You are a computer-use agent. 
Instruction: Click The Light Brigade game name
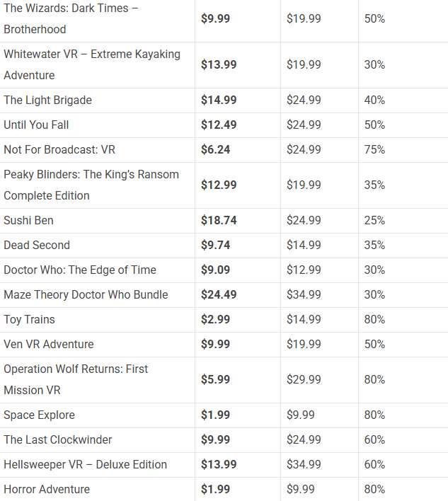pos(47,100)
